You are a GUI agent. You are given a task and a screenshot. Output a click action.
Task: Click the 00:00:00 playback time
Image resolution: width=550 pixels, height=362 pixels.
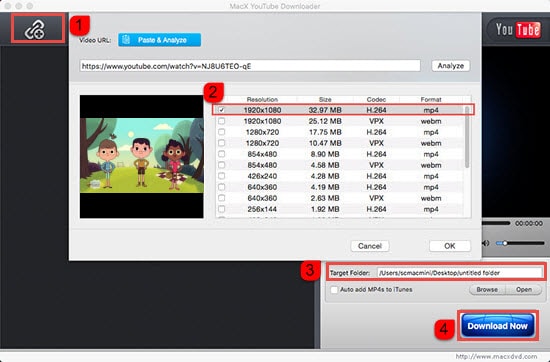[529, 223]
